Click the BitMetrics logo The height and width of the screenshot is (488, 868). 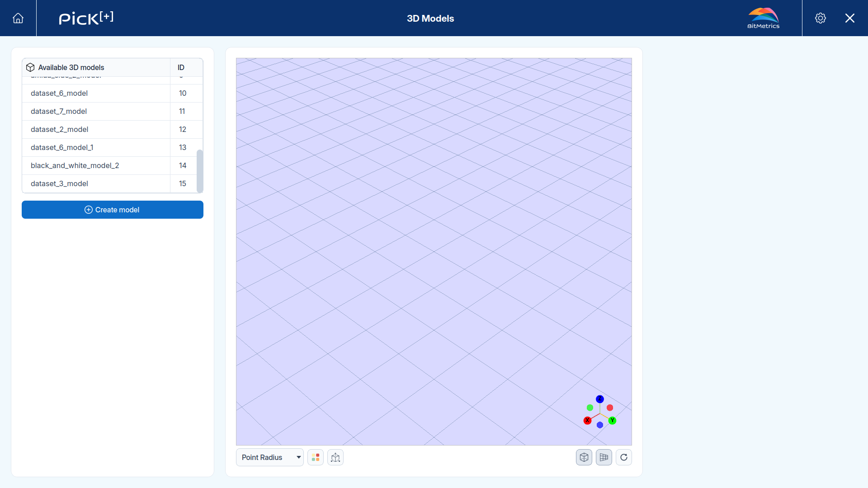pyautogui.click(x=763, y=18)
